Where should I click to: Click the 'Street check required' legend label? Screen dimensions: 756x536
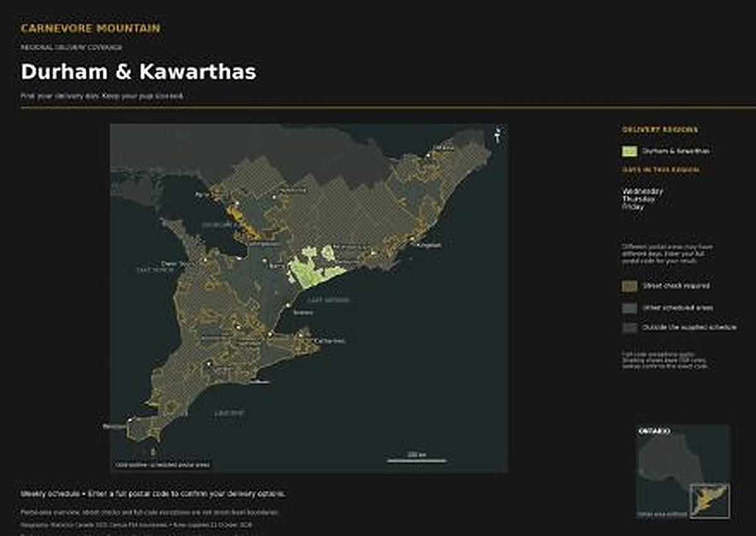(676, 286)
